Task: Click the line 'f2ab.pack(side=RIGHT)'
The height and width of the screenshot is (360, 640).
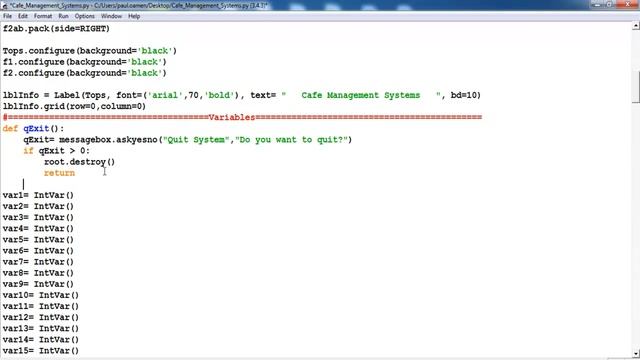Action: pyautogui.click(x=56, y=29)
